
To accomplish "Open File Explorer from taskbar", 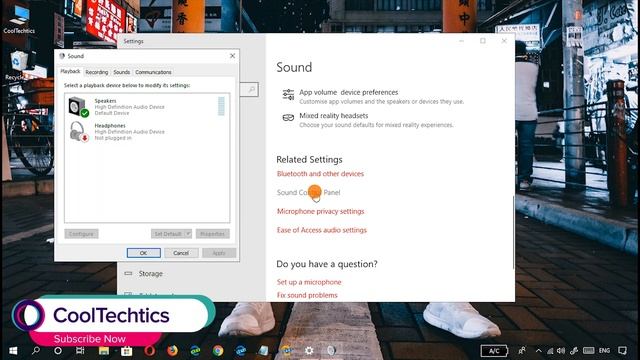I will coord(104,350).
